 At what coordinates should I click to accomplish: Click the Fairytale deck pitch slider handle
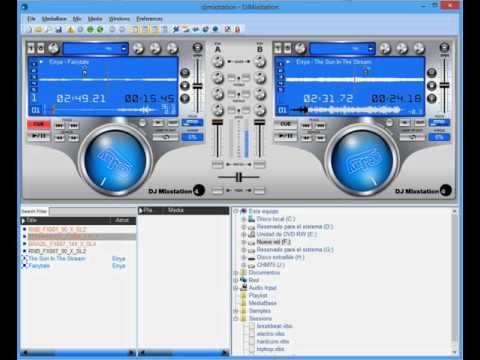[x=198, y=86]
